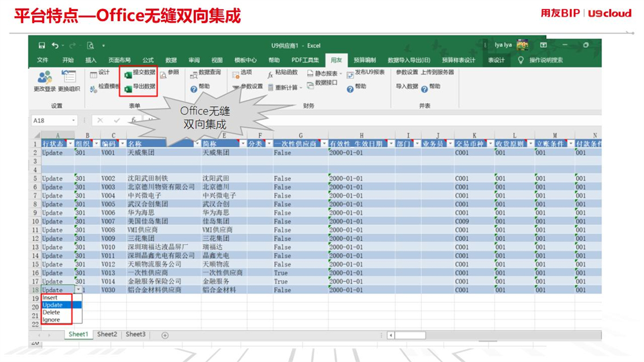The width and height of the screenshot is (644, 362).
Task: Click the horizontal scrollbar left arrow
Action: [391, 336]
